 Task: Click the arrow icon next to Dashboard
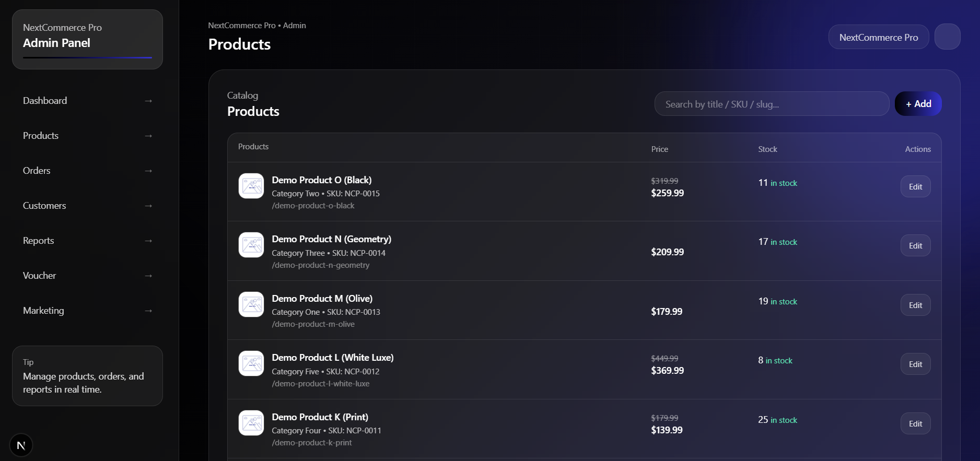tap(148, 101)
